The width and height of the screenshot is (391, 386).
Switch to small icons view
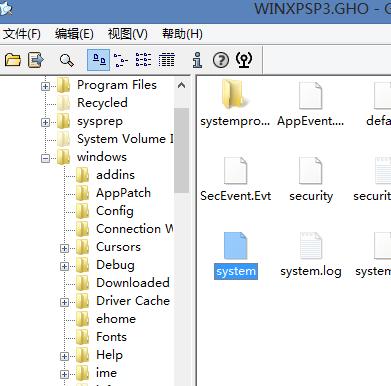pyautogui.click(x=121, y=60)
